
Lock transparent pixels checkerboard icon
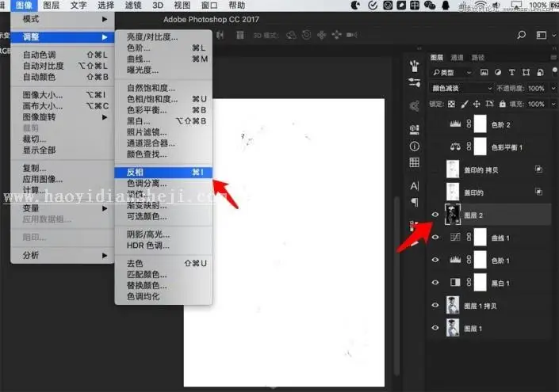coord(451,104)
